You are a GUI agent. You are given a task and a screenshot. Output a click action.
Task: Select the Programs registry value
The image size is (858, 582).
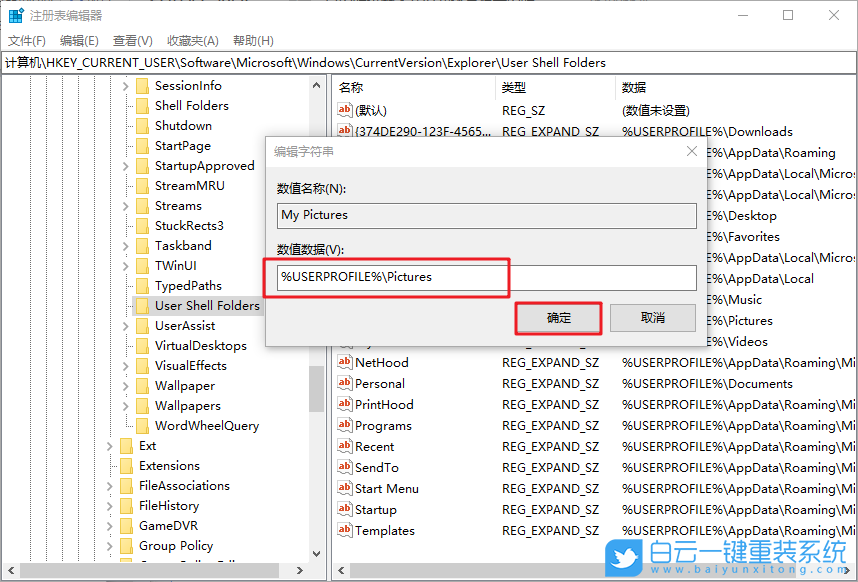(x=381, y=425)
